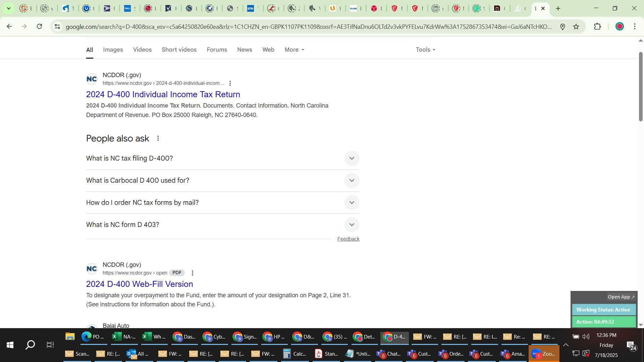Select Videos search tab
Image resolution: width=644 pixels, height=362 pixels.
tap(142, 50)
